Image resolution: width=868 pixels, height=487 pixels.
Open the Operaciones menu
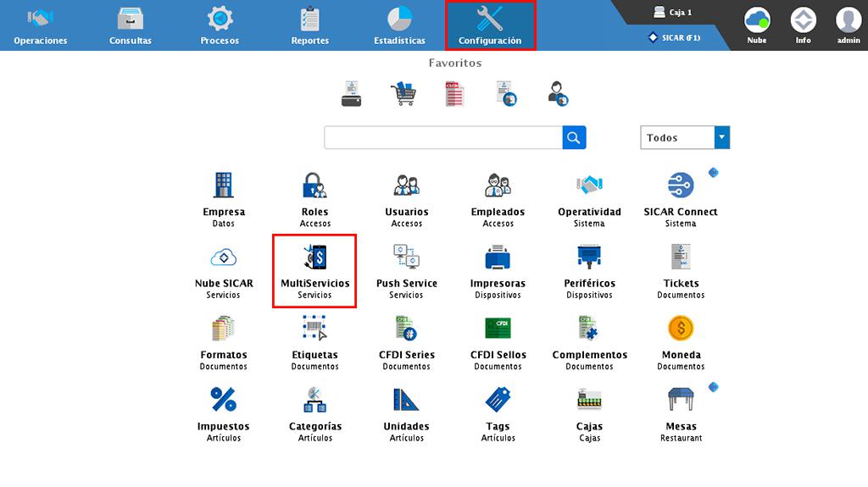[x=41, y=25]
